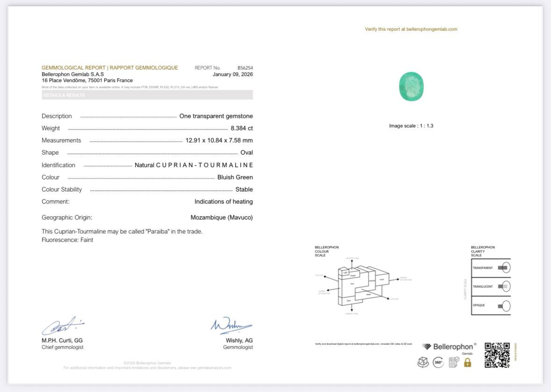Click the verified report document icon

[x=453, y=363]
